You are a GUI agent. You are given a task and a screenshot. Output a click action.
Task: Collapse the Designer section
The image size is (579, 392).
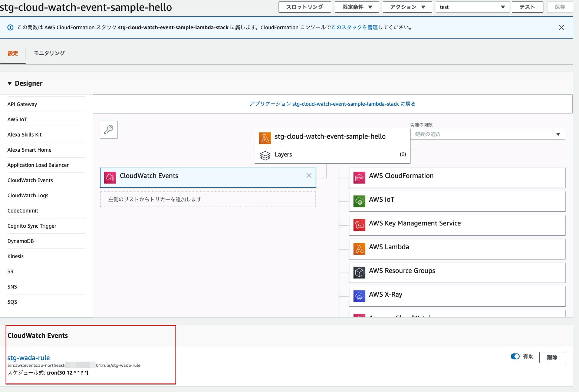tap(10, 83)
